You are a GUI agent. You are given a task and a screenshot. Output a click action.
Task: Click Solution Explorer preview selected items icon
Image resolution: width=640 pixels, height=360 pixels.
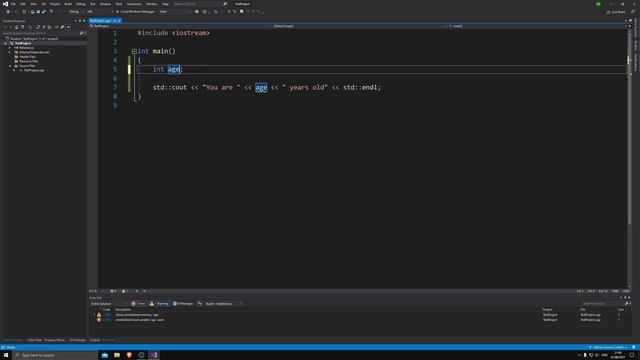(68, 27)
